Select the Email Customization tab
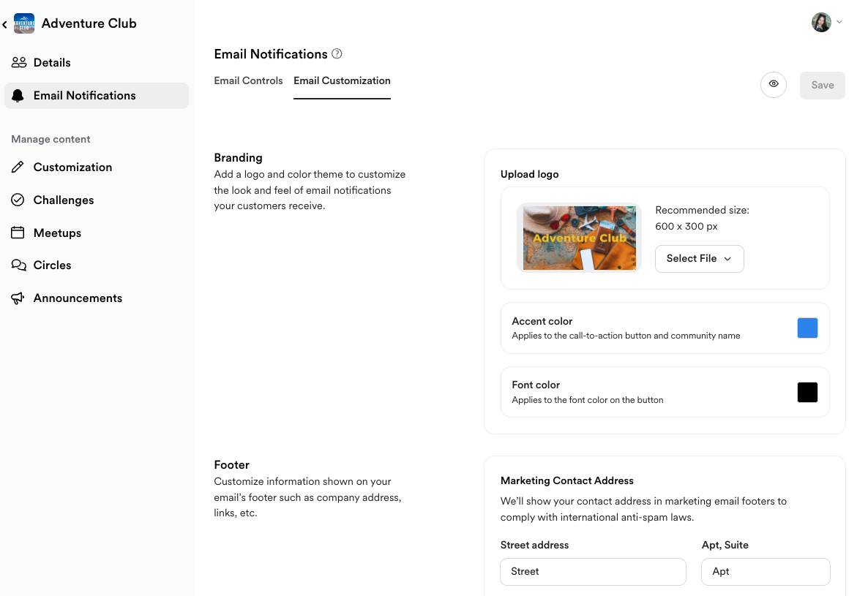This screenshot has height=596, width=868. coord(342,81)
